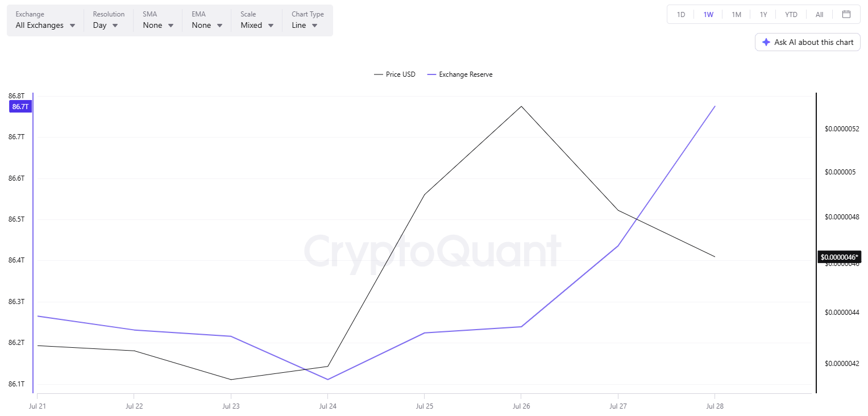Open the EMA None dropdown
Image resolution: width=868 pixels, height=416 pixels.
pyautogui.click(x=207, y=20)
